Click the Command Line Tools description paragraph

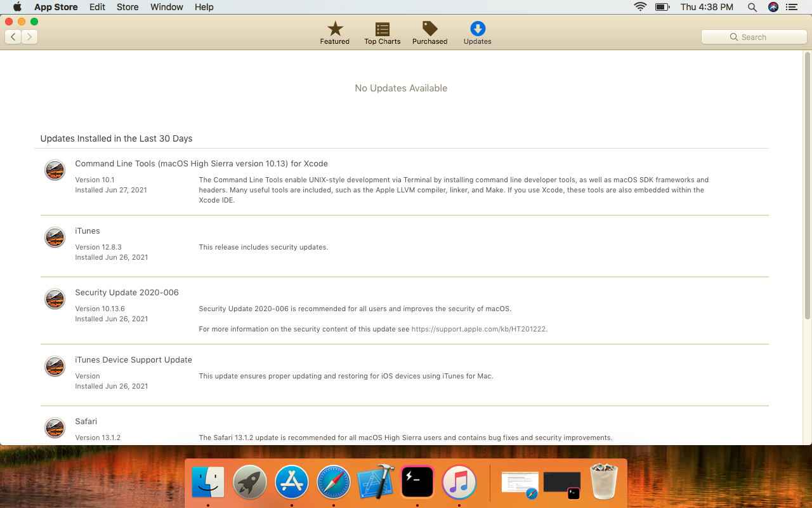click(x=454, y=190)
